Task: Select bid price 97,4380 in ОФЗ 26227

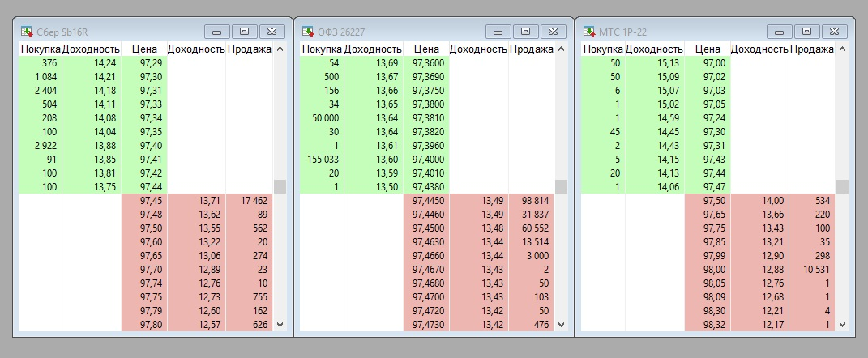Action: coord(428,187)
